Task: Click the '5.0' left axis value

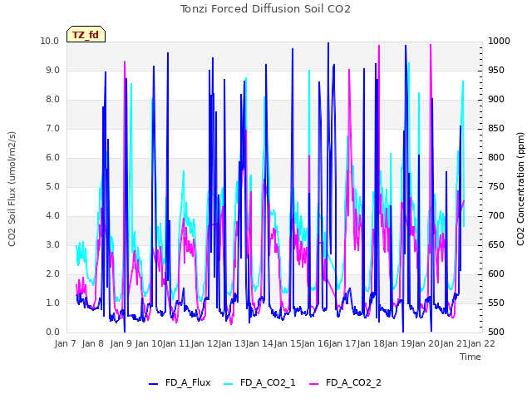Action: [x=52, y=186]
